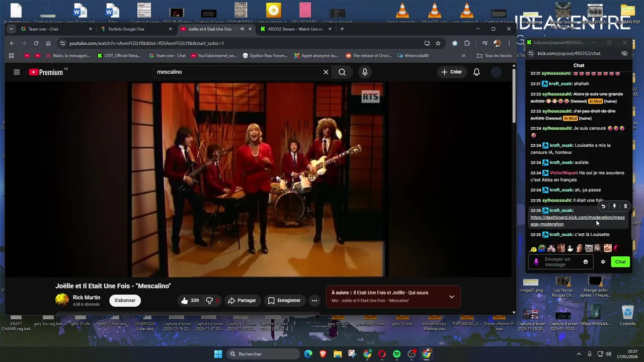Go to the browser home page
The width and height of the screenshot is (644, 362).
tap(48, 43)
